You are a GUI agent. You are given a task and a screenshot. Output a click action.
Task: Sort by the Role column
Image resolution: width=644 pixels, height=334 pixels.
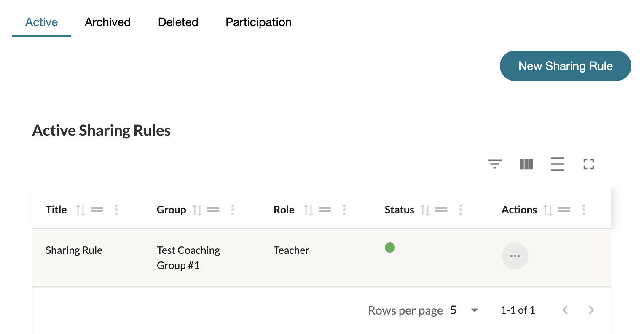pyautogui.click(x=309, y=210)
